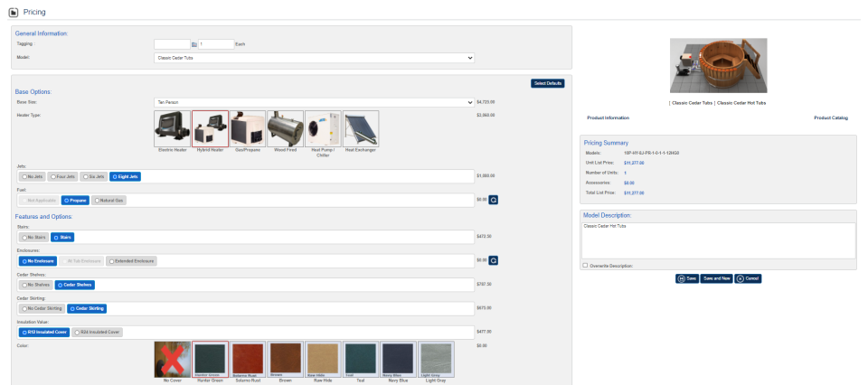The height and width of the screenshot is (385, 868).
Task: Select the Six Jets radio option
Action: [x=93, y=176]
